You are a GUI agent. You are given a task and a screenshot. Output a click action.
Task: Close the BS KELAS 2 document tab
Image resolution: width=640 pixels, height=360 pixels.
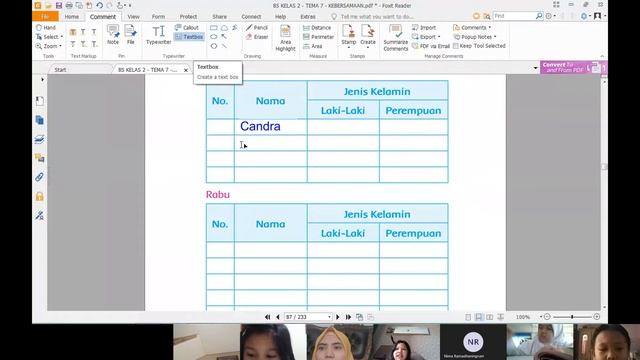[186, 70]
